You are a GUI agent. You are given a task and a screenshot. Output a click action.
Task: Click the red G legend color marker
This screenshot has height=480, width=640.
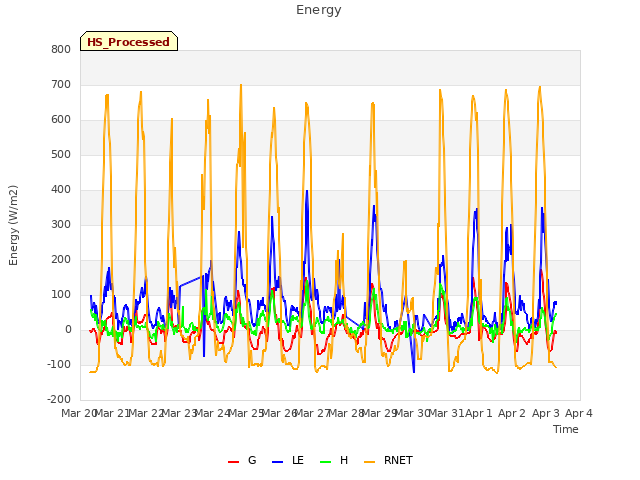233,462
